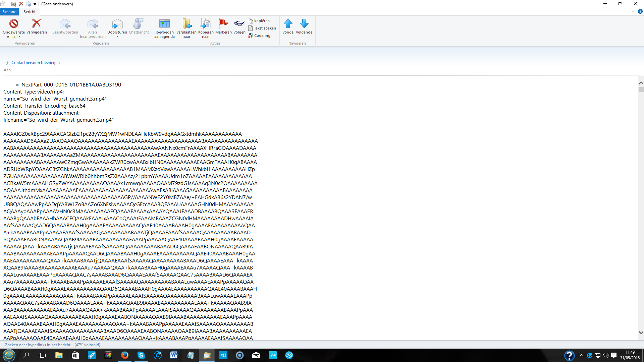The image size is (644, 362).
Task: Expand the Ongewenste e-mail dropdown arrow
Action: click(19, 37)
